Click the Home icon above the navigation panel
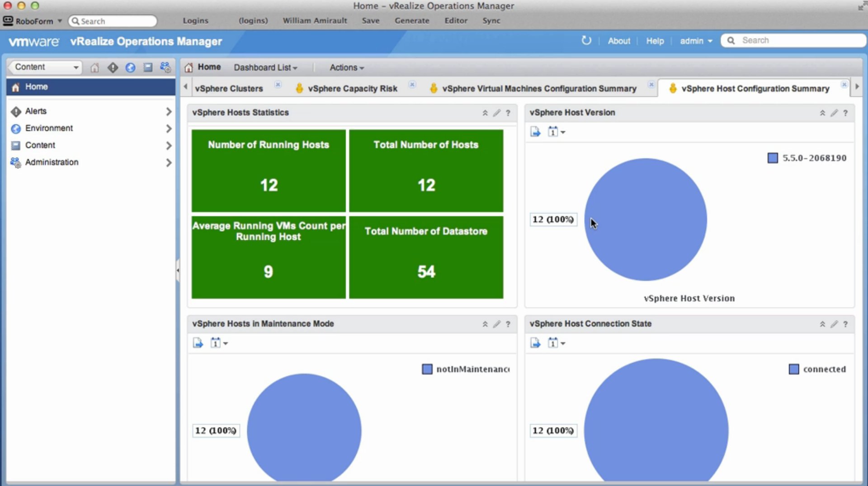 (x=94, y=67)
